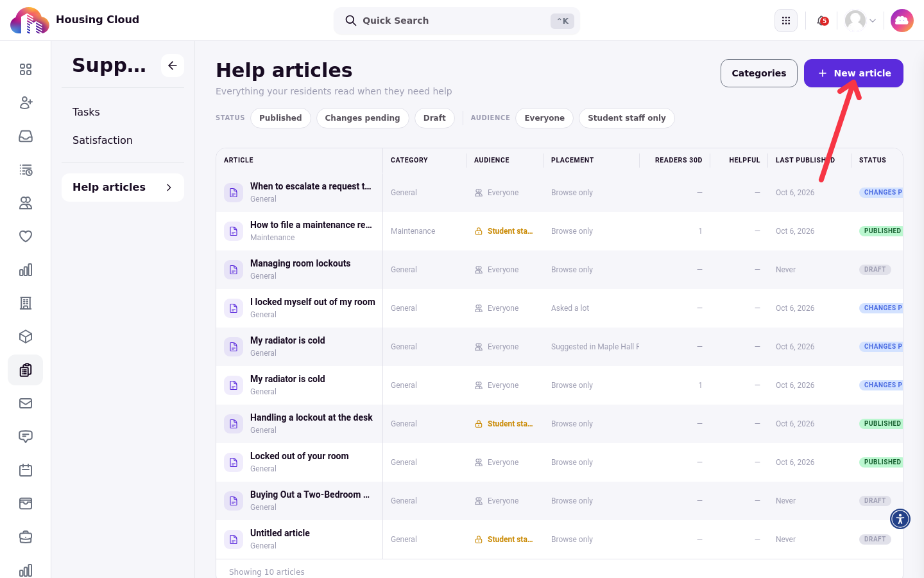This screenshot has height=578, width=924.
Task: Open the apps grid launcher icon
Action: 786,21
